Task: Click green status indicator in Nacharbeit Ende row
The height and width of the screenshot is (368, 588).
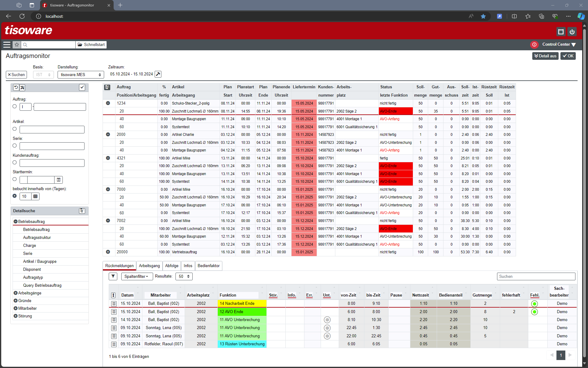Action: click(x=534, y=304)
